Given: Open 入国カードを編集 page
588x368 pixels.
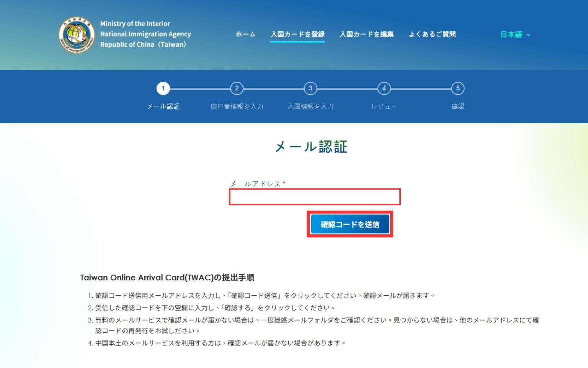Looking at the screenshot, I should (366, 34).
